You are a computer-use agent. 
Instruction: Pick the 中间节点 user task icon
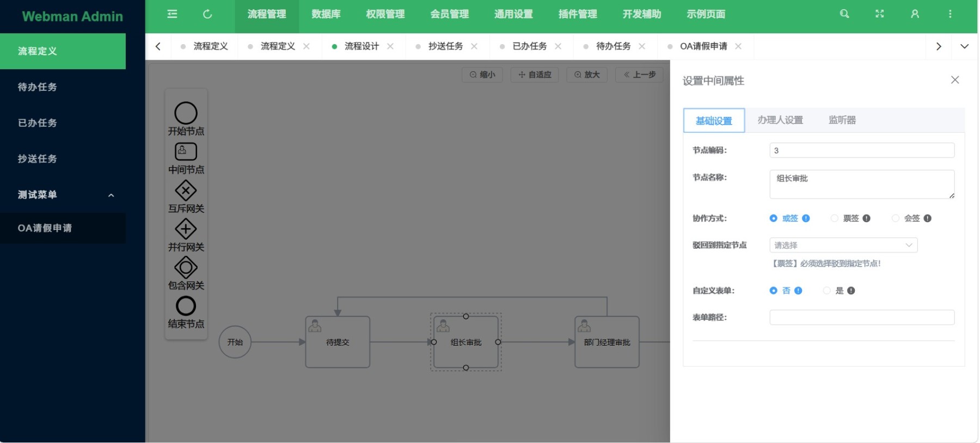point(186,152)
